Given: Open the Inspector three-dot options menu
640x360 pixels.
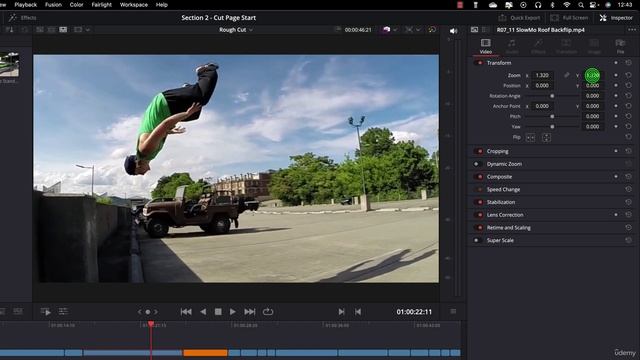Looking at the screenshot, I should pyautogui.click(x=632, y=30).
